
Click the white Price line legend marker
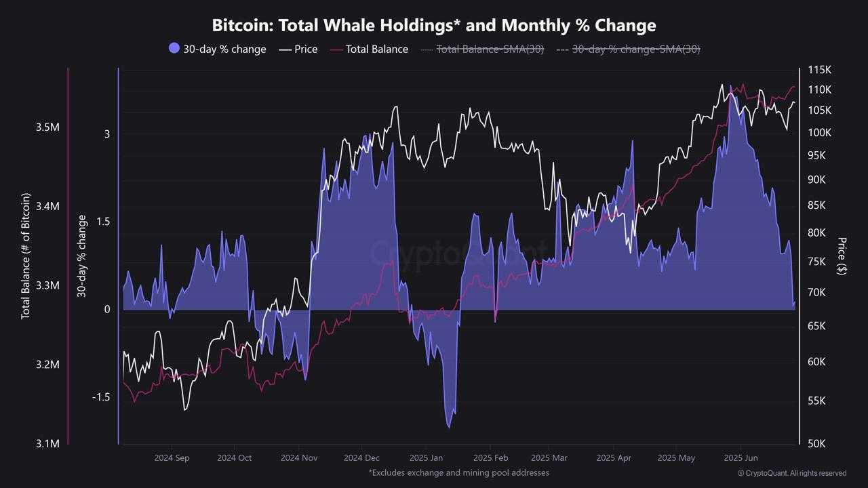coord(285,49)
